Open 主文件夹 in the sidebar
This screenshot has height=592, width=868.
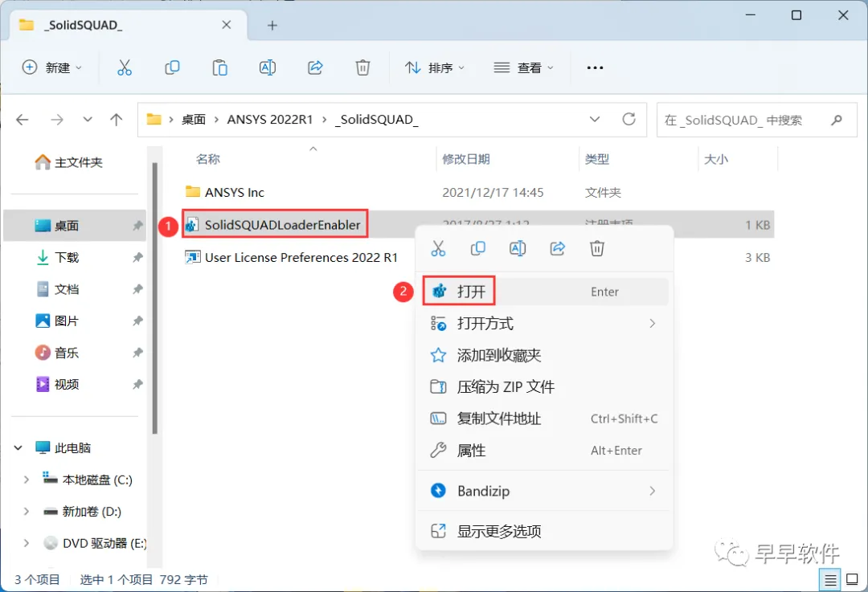68,162
